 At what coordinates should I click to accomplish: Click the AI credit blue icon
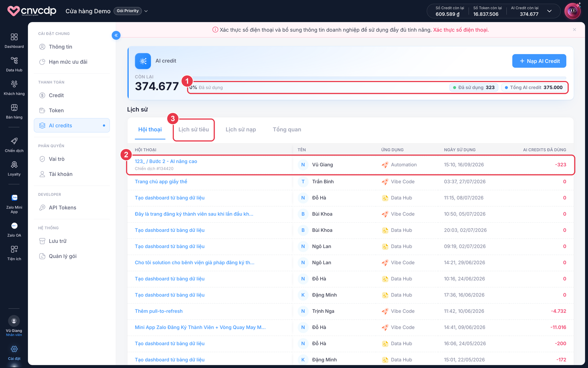143,61
